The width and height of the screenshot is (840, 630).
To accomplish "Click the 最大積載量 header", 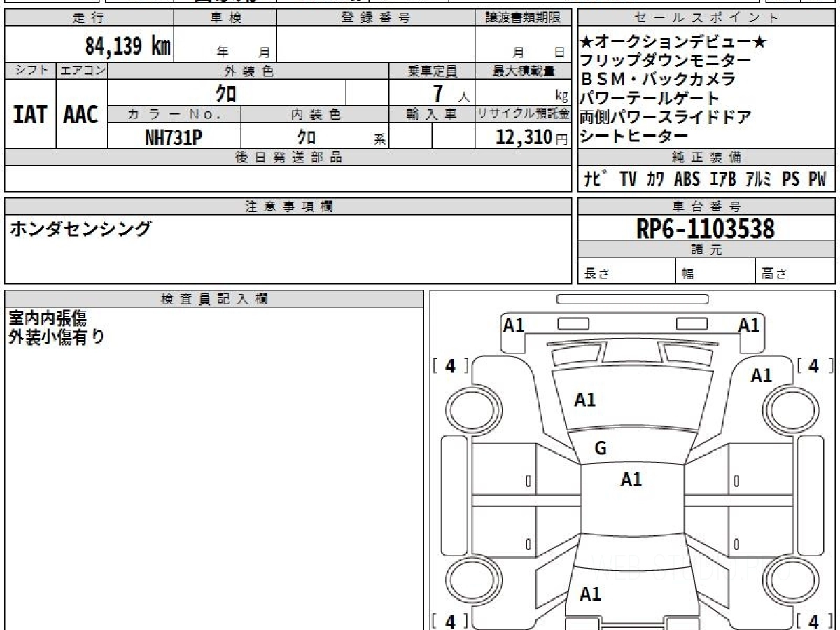I will point(523,71).
